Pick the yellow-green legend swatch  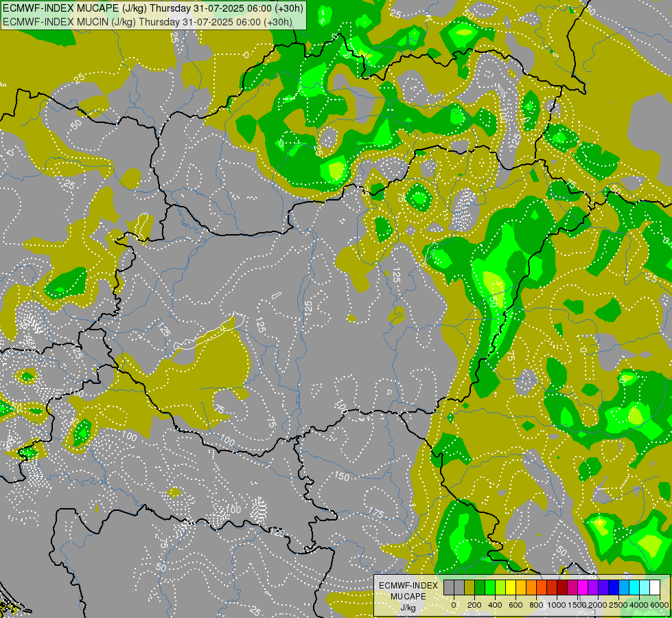click(500, 587)
